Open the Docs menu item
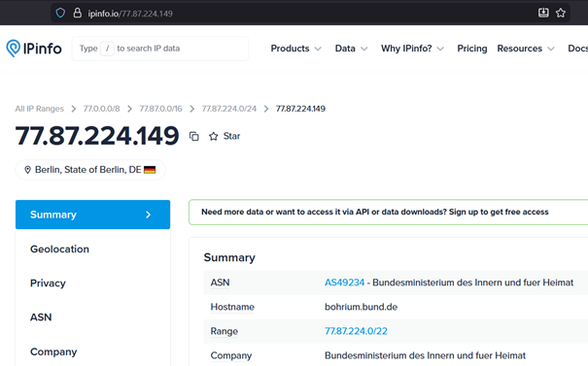Screen dimensions: 588x366 tap(578, 49)
